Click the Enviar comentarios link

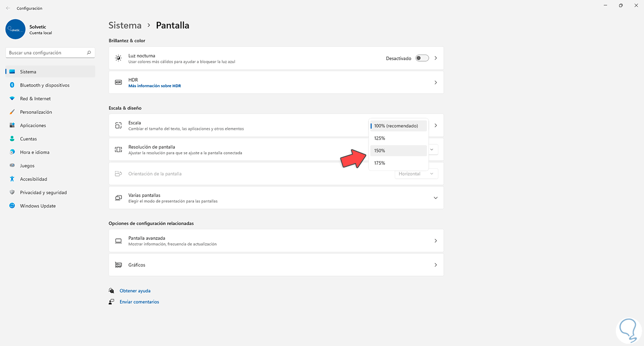click(x=139, y=302)
